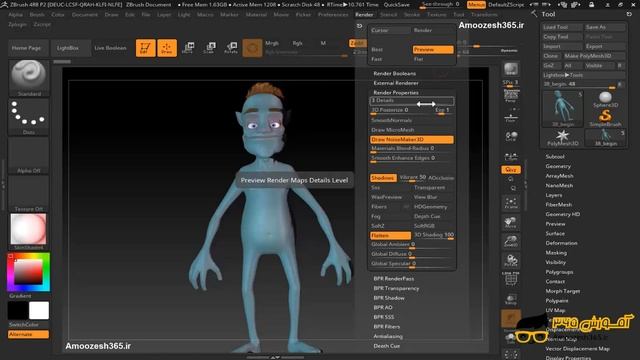640x360 pixels.
Task: Click the Alternate color button
Action: pos(29,334)
